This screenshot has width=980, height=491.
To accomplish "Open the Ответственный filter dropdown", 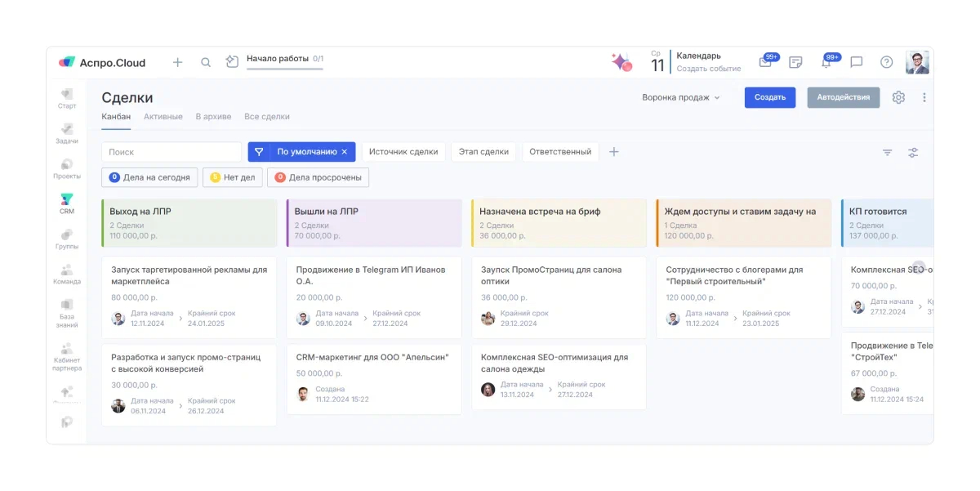I will tap(560, 152).
